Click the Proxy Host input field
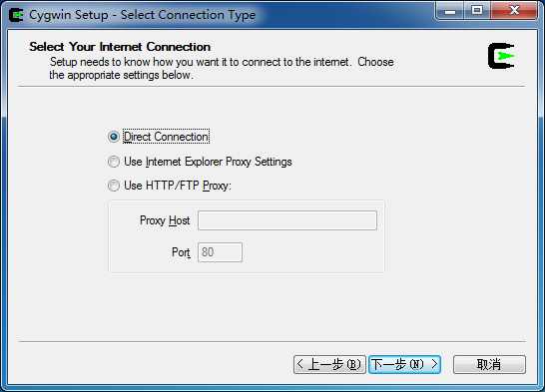The height and width of the screenshot is (392, 545). click(287, 220)
